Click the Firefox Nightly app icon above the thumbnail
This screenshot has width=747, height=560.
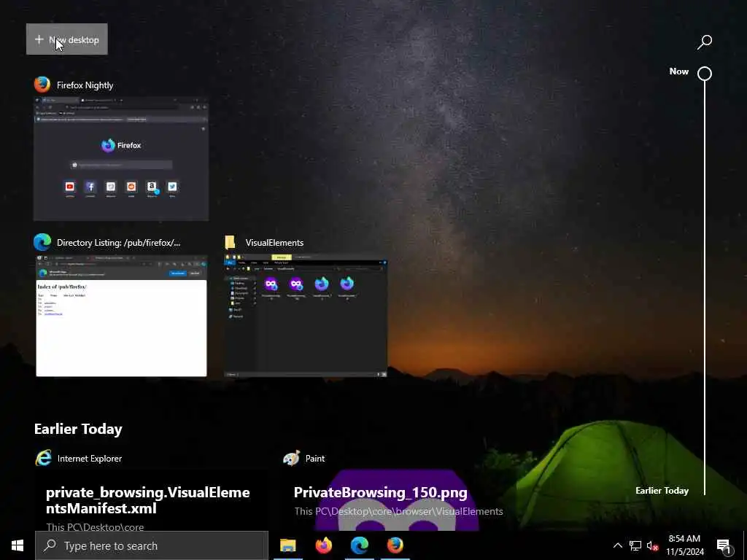(x=42, y=85)
